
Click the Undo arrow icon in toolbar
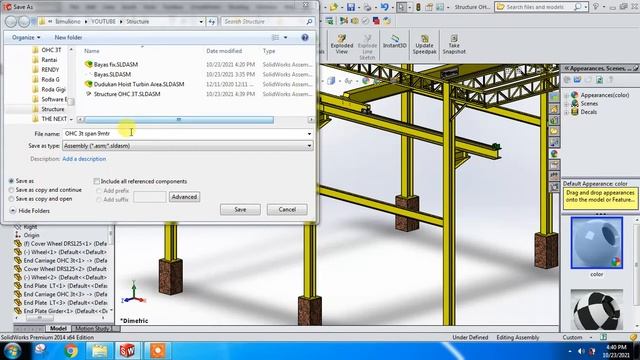(384, 7)
